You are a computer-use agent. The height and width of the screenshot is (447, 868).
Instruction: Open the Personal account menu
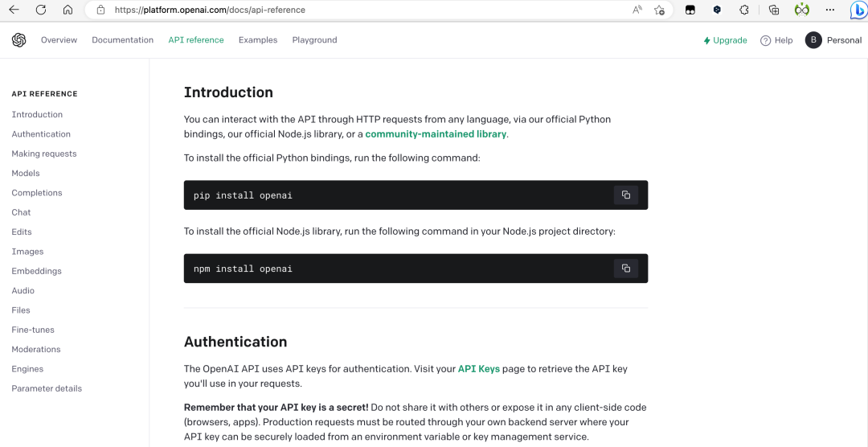point(833,40)
